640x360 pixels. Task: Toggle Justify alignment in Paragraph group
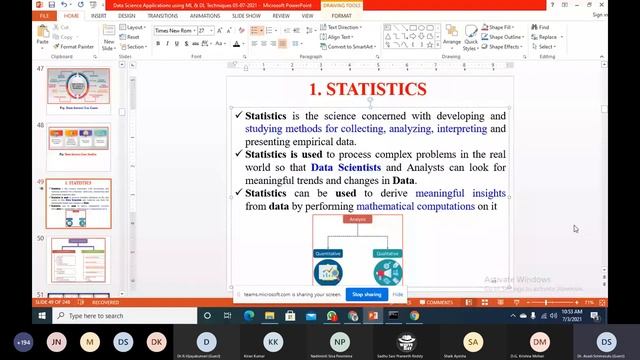(x=282, y=44)
